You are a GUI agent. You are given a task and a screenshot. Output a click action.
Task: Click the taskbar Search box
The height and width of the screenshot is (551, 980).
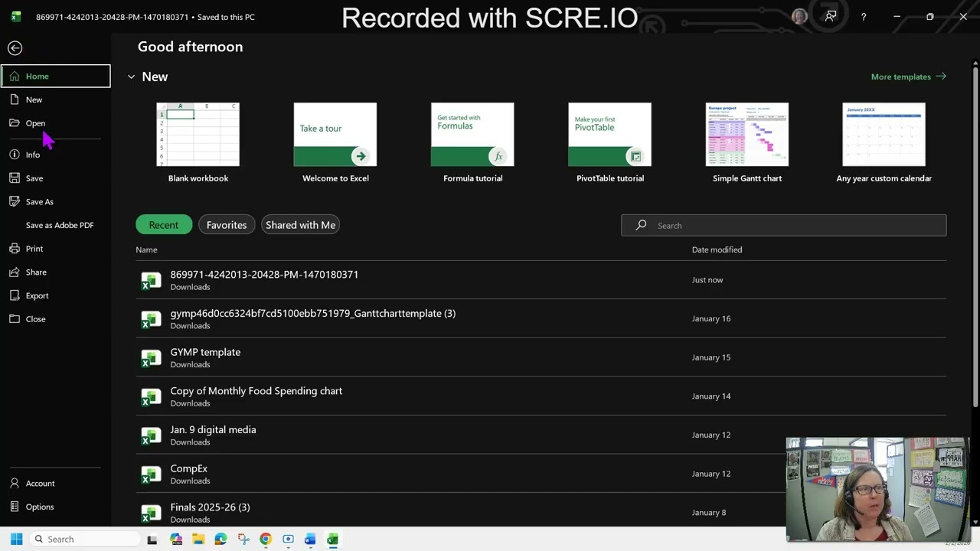(86, 540)
